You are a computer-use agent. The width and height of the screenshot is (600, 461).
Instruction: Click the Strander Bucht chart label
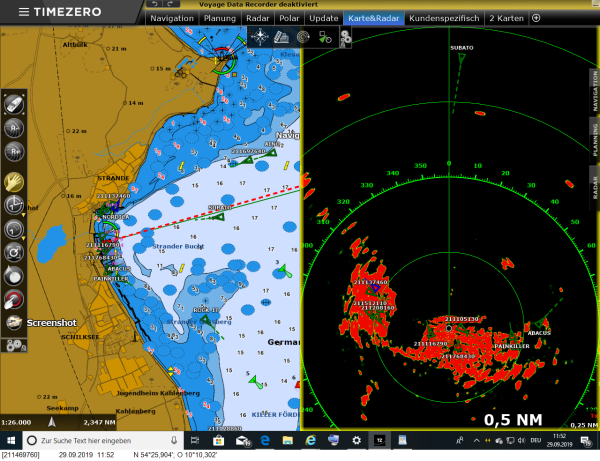(178, 246)
